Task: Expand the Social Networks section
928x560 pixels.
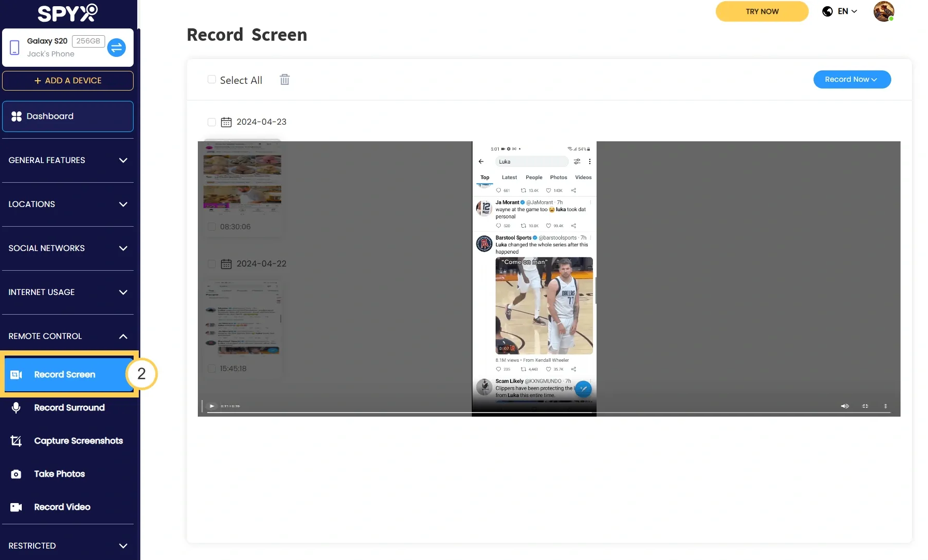Action: (x=68, y=248)
